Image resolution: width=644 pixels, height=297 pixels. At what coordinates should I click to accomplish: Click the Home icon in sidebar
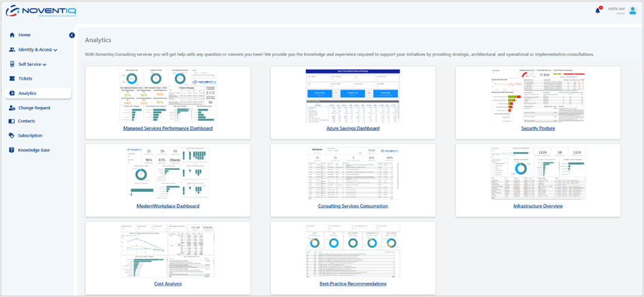click(x=12, y=35)
